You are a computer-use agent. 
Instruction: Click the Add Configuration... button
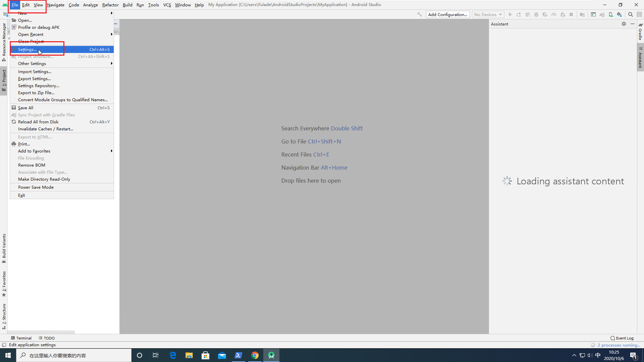point(447,14)
